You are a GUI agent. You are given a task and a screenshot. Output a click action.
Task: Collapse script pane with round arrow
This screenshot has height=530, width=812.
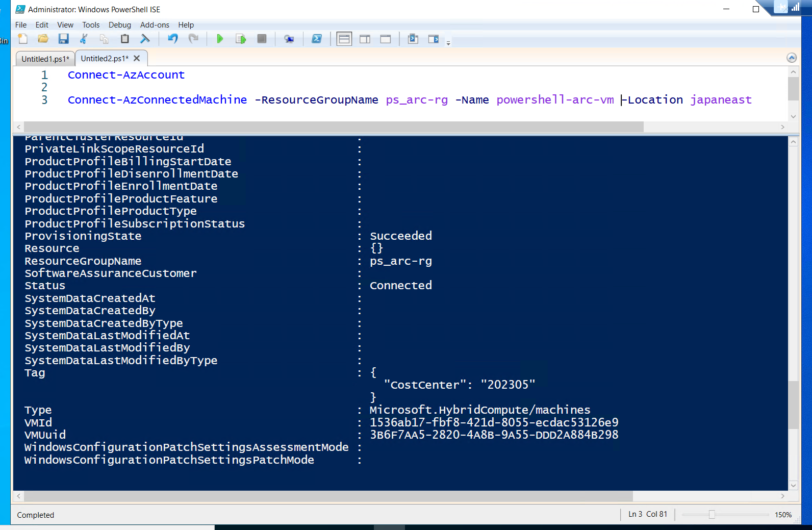coord(792,58)
